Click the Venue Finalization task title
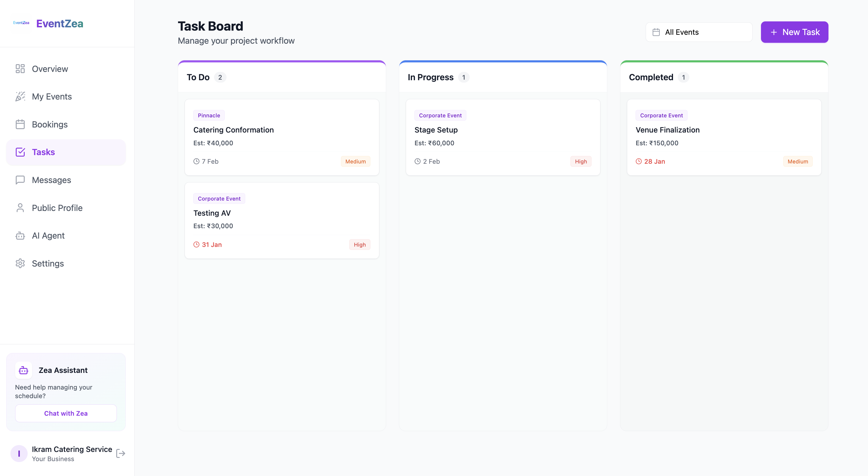Screen dimensions: 868x476 click(667, 130)
